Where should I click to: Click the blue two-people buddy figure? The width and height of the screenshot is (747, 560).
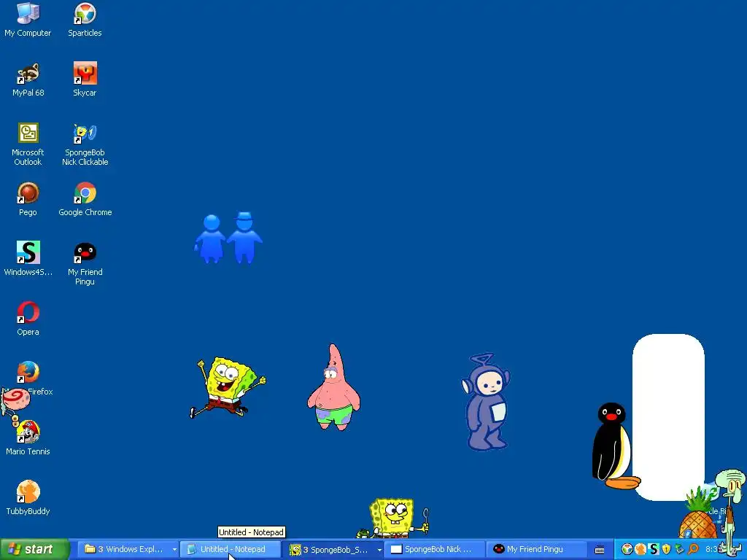click(228, 238)
